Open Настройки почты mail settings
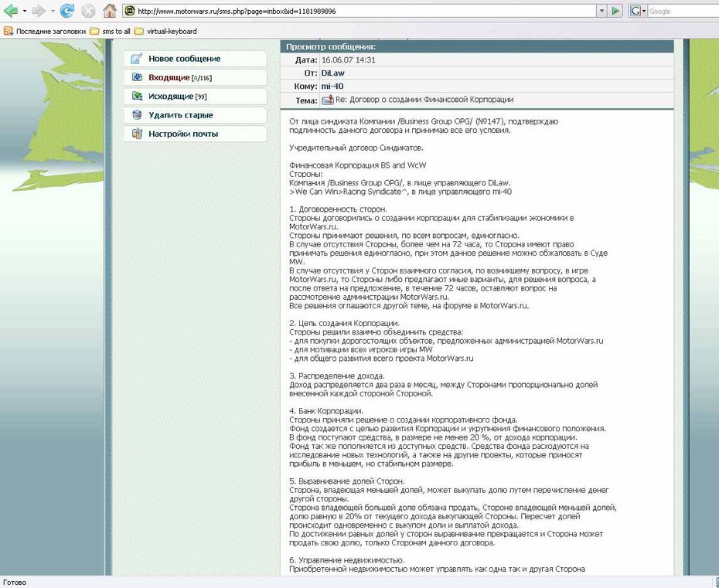The height and width of the screenshot is (588, 719). tap(183, 134)
